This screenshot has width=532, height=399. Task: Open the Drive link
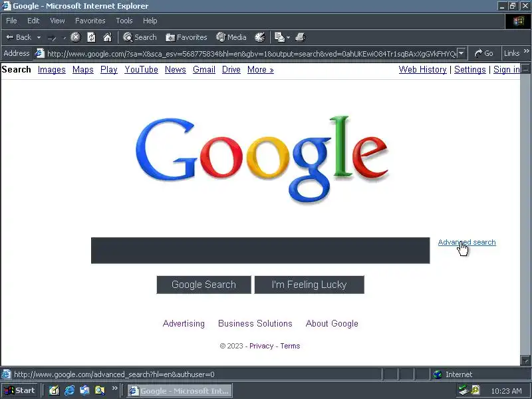tap(231, 70)
